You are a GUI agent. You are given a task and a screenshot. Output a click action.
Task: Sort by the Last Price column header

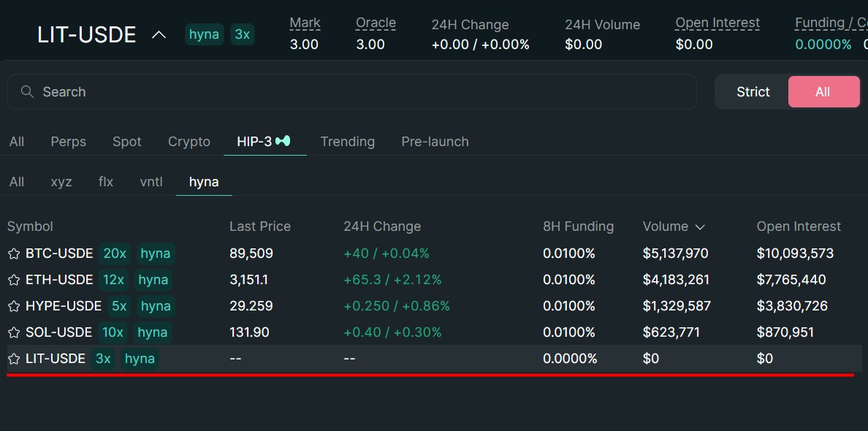point(260,226)
